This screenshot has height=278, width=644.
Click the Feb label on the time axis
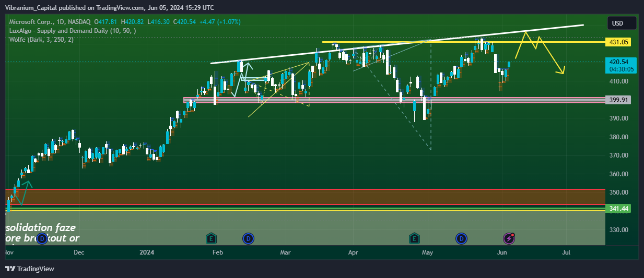click(x=218, y=252)
